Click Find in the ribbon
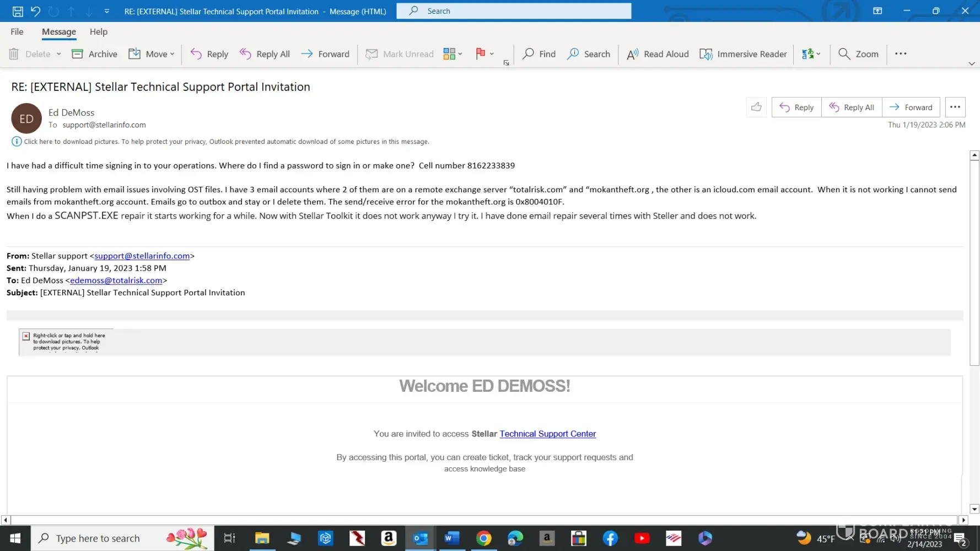 click(539, 54)
